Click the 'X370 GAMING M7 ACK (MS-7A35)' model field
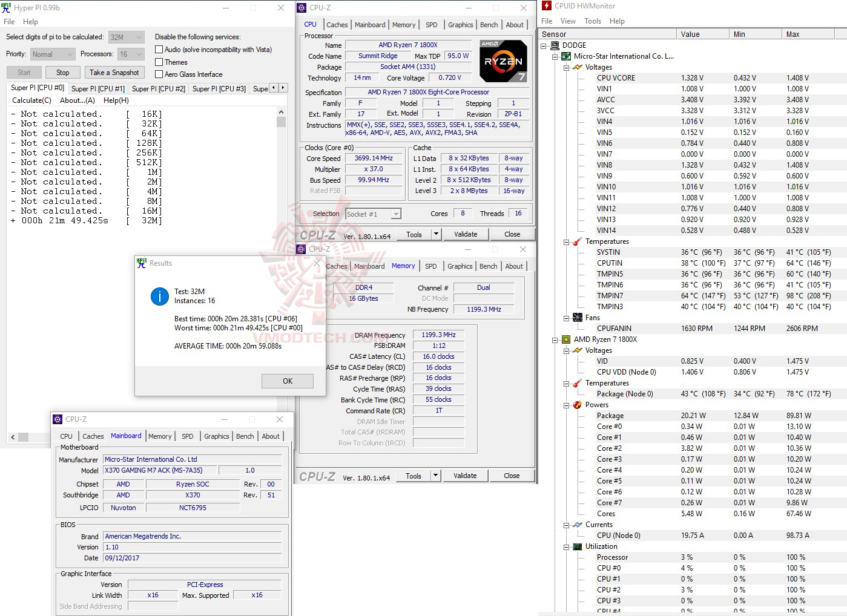This screenshot has height=616, width=847. coord(159,470)
